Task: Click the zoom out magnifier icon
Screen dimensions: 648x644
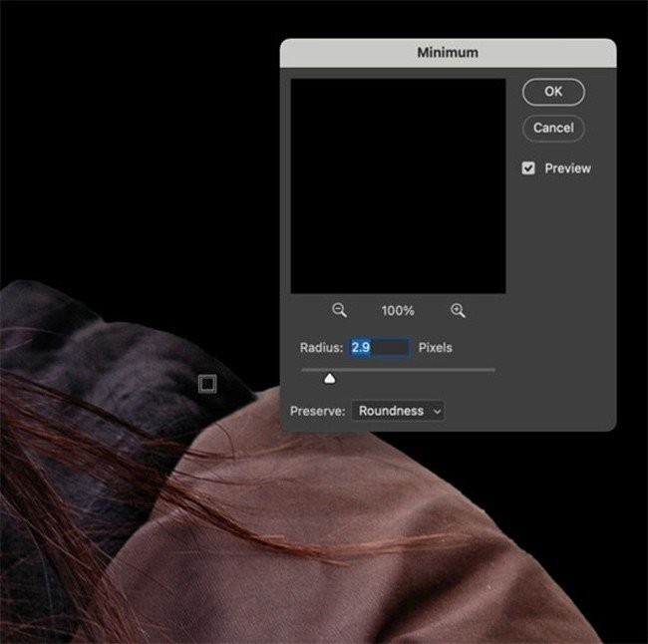Action: (339, 311)
